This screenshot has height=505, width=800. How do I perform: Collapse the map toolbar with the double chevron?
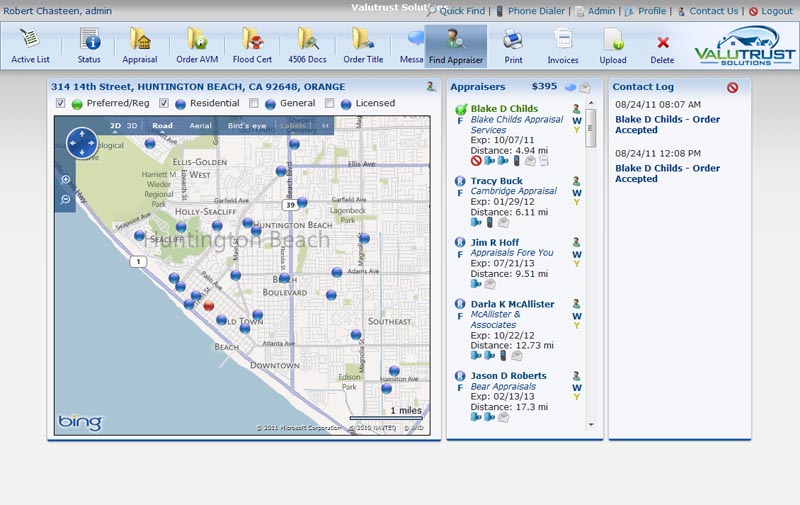pos(324,127)
